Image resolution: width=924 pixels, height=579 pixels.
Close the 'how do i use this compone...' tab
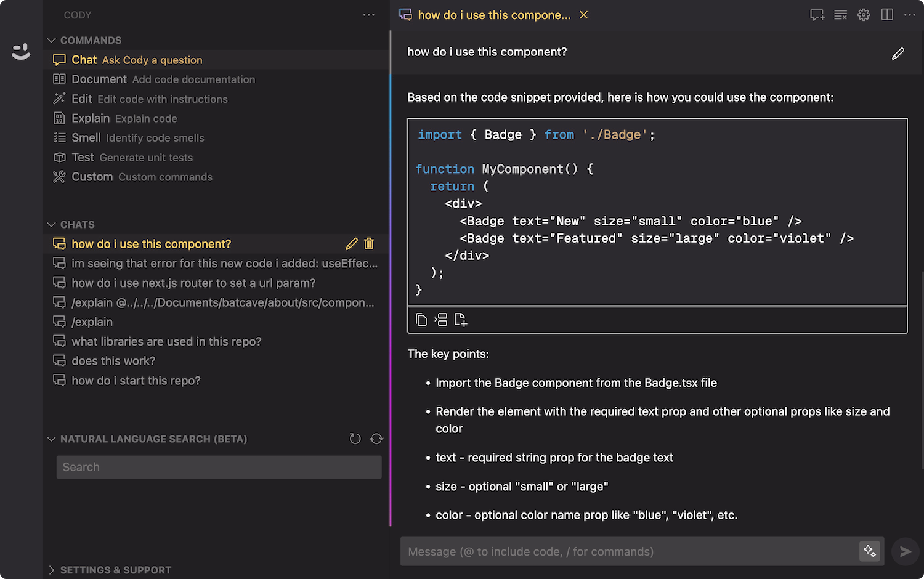click(x=584, y=15)
